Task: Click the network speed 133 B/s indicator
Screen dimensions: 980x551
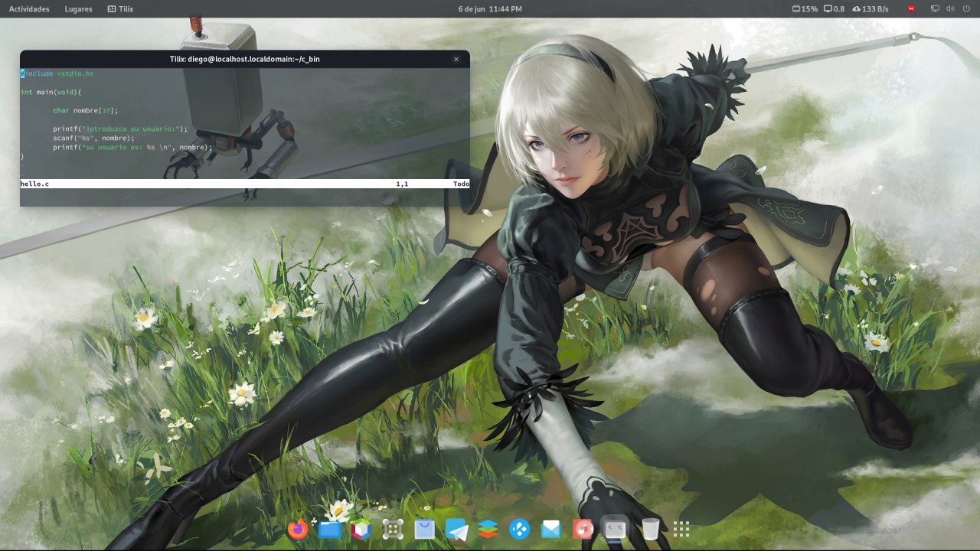Action: pyautogui.click(x=871, y=9)
